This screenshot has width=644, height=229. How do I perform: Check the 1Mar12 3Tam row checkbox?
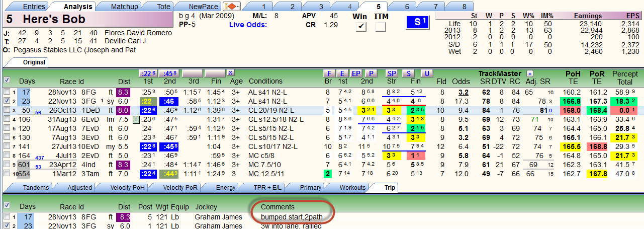6,173
